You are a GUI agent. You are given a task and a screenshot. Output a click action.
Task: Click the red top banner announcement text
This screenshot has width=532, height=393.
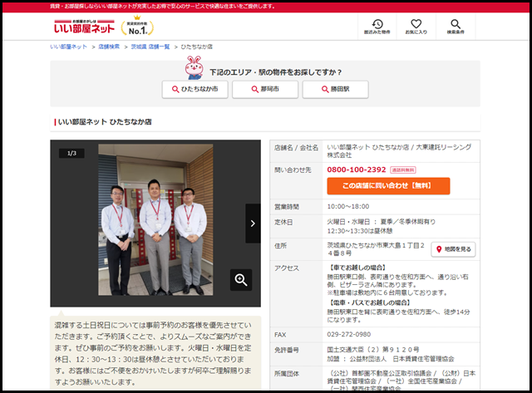pos(162,6)
